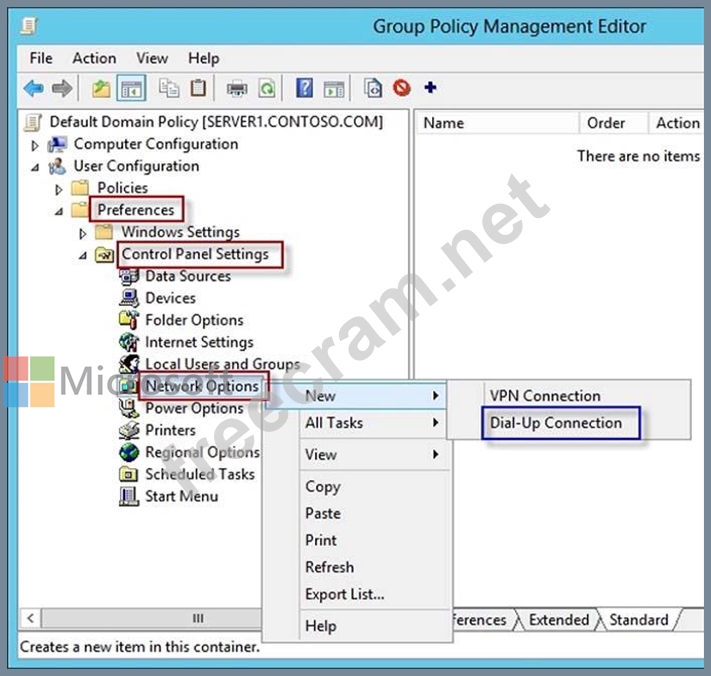
Task: Click the Folder Options icon
Action: coord(129,320)
